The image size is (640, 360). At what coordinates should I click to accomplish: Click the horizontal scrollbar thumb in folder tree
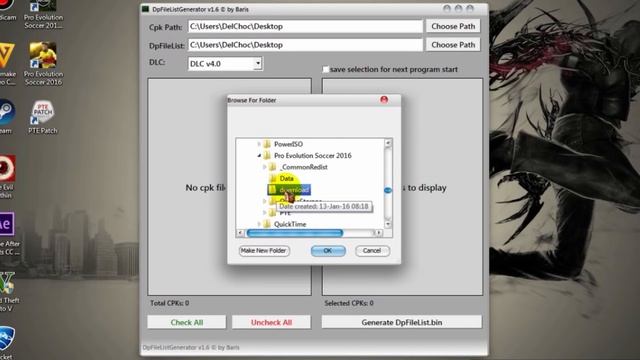coord(295,233)
